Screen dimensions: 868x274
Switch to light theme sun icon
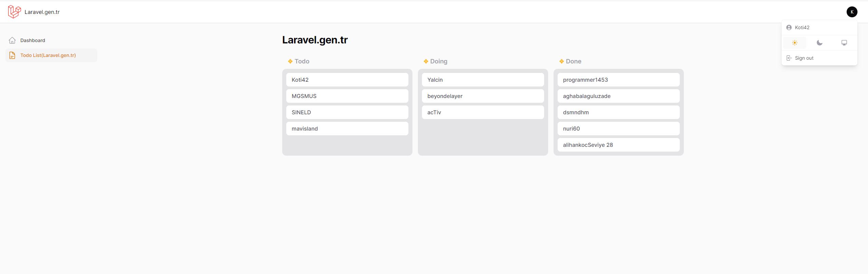click(795, 43)
